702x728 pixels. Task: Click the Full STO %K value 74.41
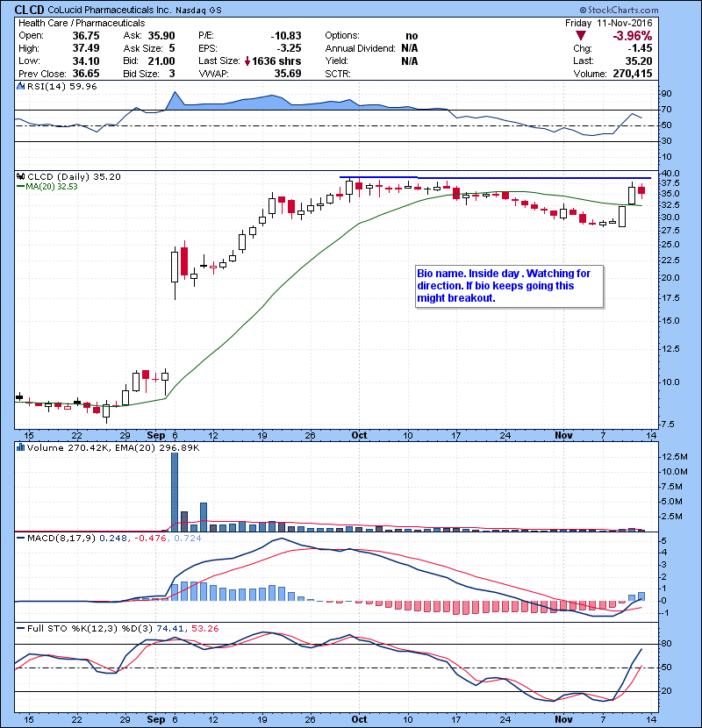(x=170, y=628)
